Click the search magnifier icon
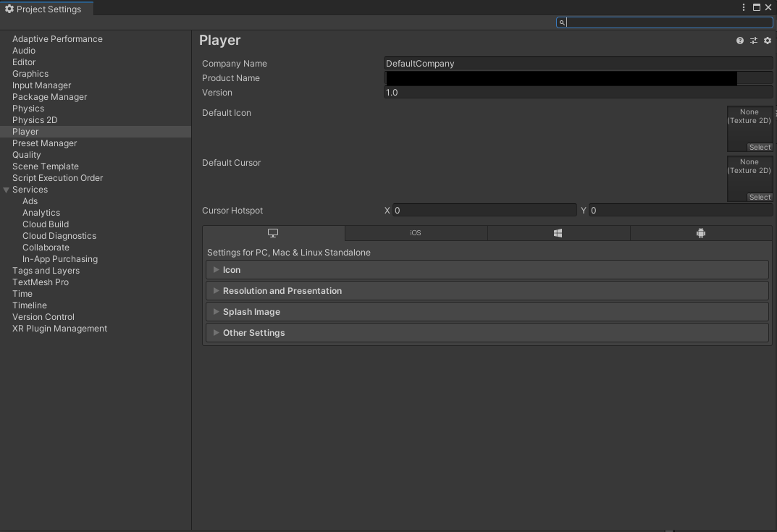This screenshot has width=777, height=532. pos(562,22)
